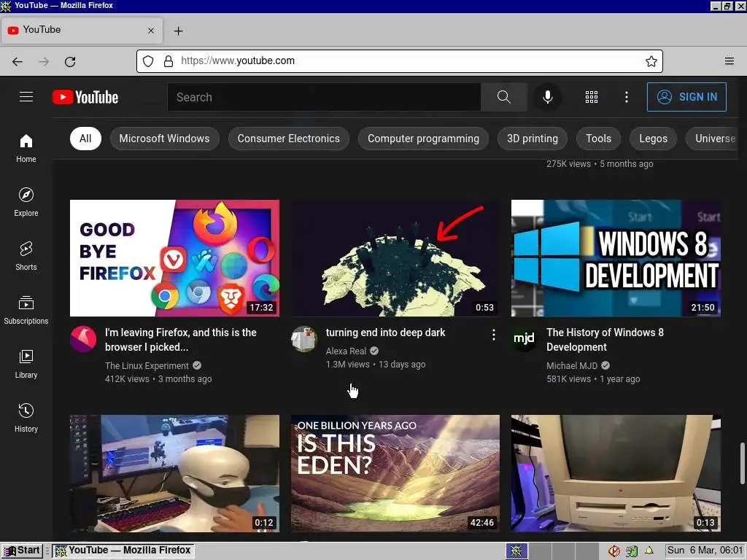Open more options for 'turning end into deep dark'

(x=494, y=335)
